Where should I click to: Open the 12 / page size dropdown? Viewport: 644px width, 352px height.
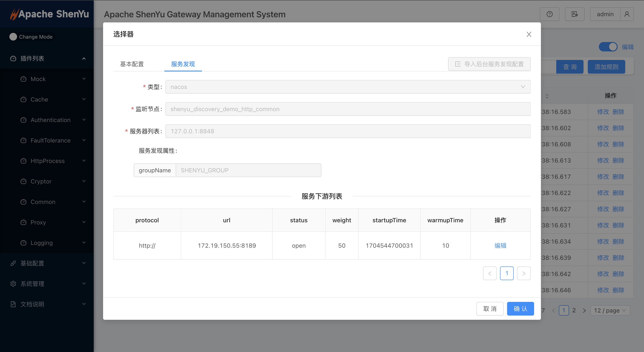tap(610, 310)
